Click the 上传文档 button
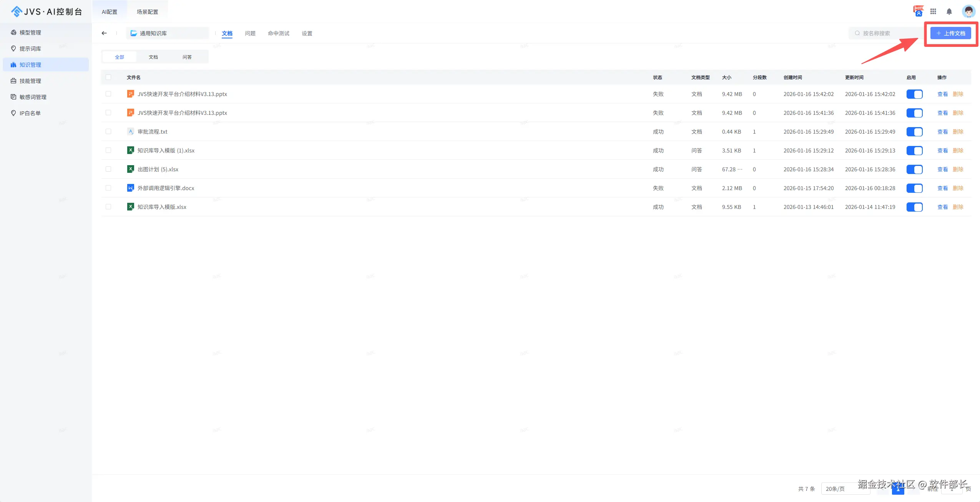This screenshot has height=502, width=980. click(x=950, y=33)
